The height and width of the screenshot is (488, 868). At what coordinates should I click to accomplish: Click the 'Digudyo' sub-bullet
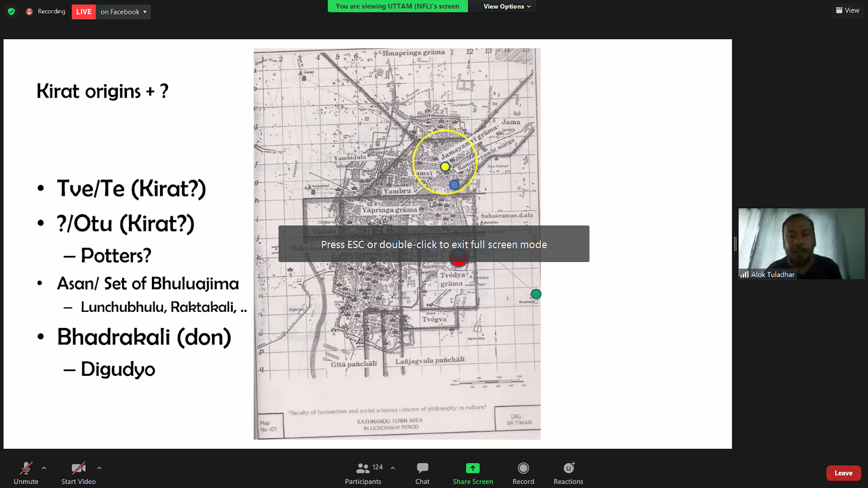click(118, 369)
